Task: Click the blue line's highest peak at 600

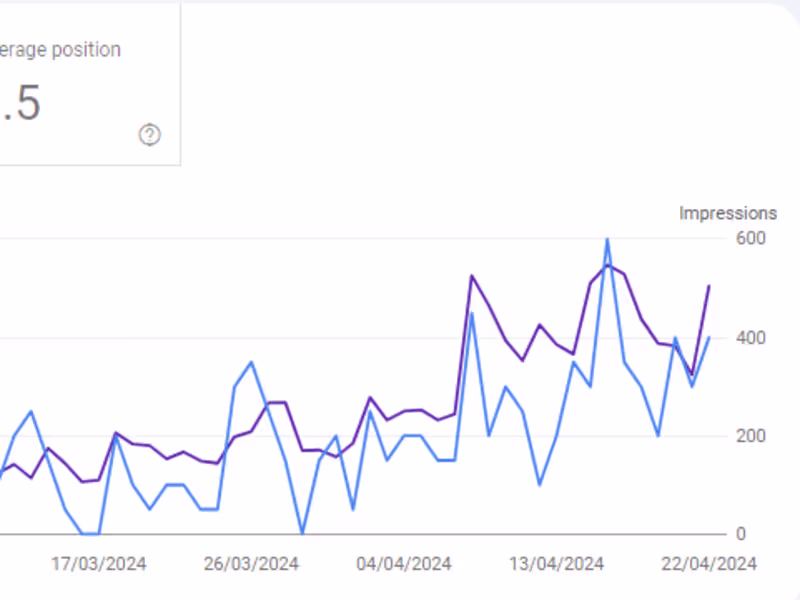Action: point(607,239)
